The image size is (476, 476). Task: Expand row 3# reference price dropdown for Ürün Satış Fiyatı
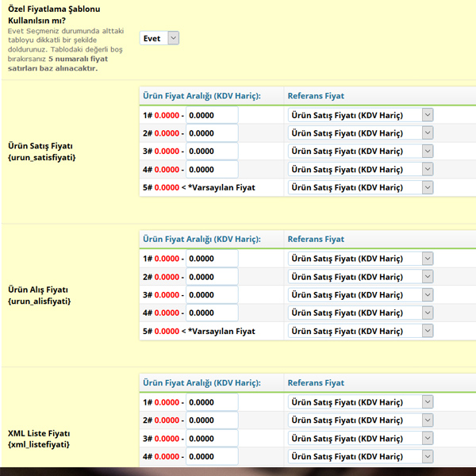360,152
